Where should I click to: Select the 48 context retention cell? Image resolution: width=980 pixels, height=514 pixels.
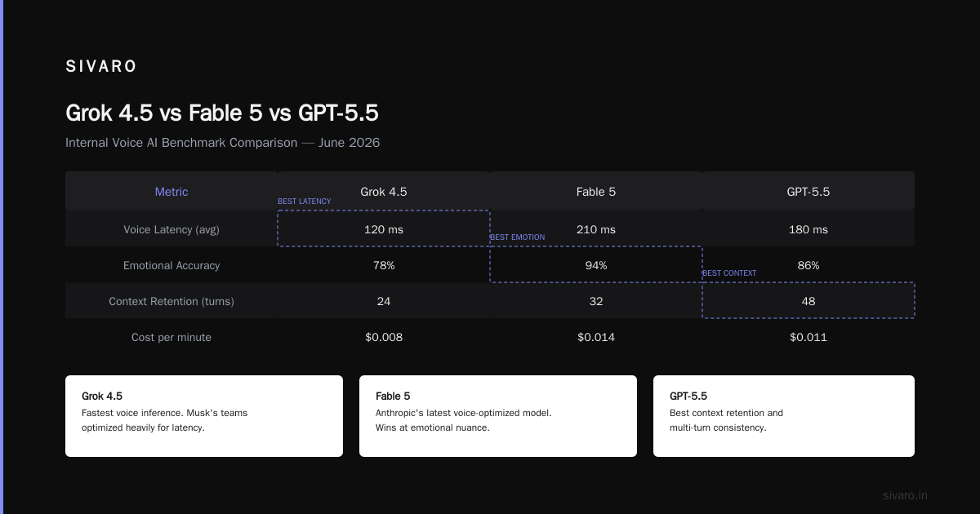tap(808, 301)
